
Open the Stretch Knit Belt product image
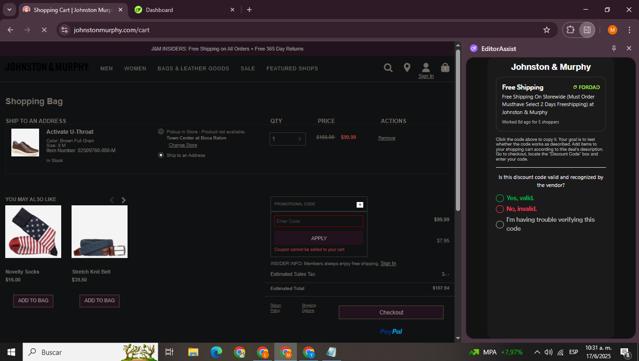(x=99, y=231)
